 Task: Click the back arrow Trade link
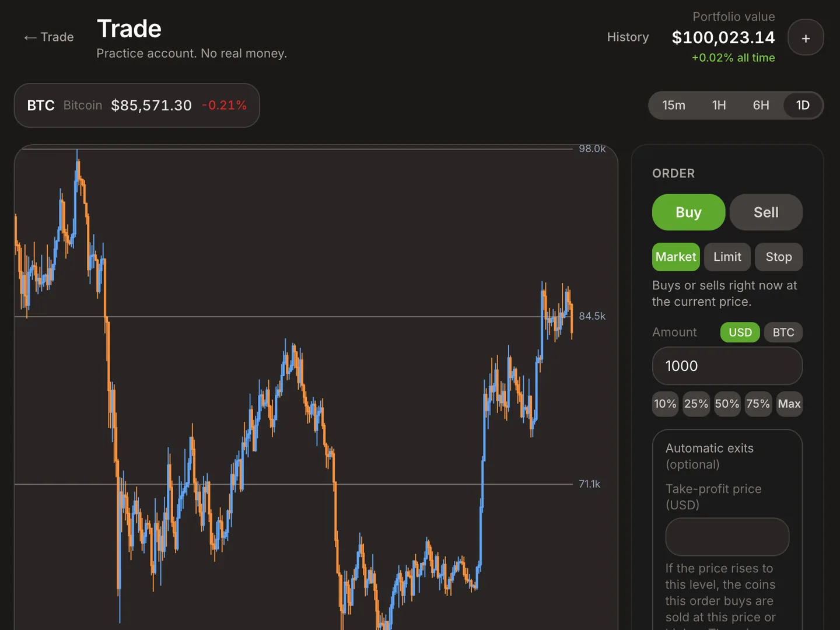pyautogui.click(x=49, y=37)
